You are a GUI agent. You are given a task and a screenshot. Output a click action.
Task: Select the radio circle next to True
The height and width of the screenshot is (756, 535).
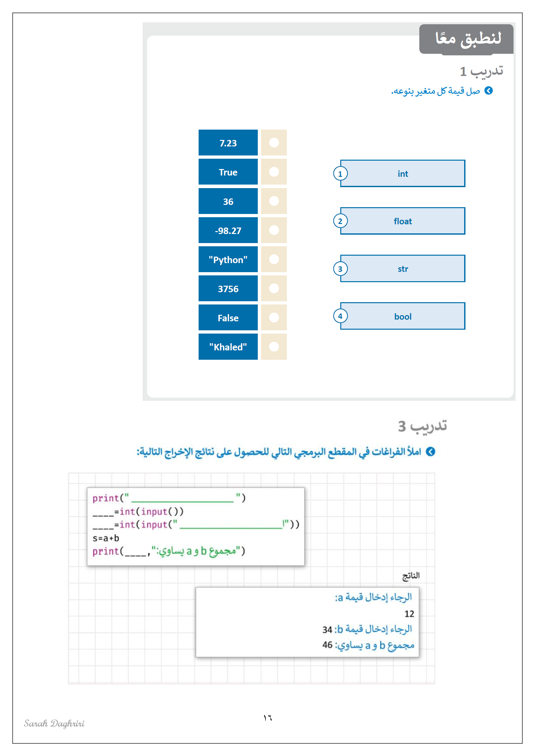[274, 172]
